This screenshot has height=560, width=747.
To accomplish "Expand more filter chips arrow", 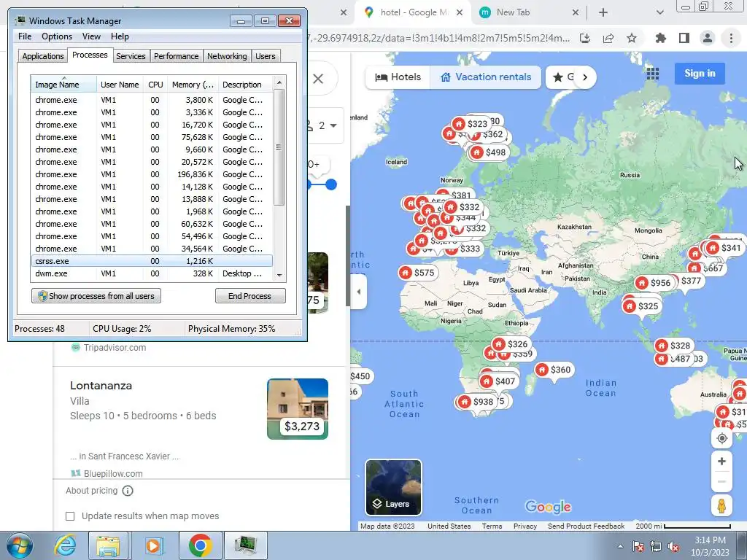I will (585, 77).
